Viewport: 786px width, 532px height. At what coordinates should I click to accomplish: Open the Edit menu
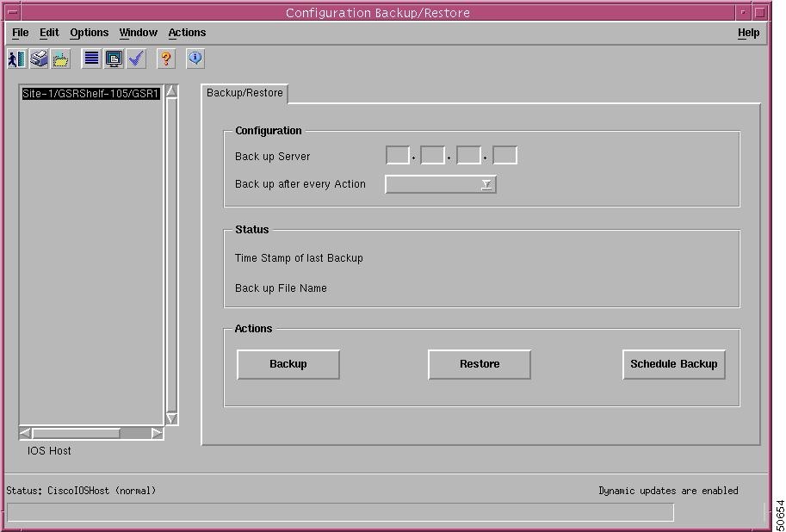[x=49, y=33]
